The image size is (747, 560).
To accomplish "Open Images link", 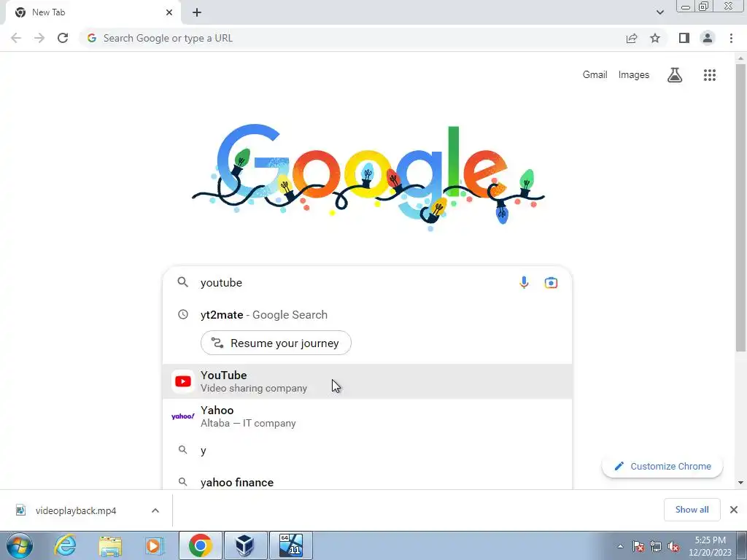I will click(634, 75).
